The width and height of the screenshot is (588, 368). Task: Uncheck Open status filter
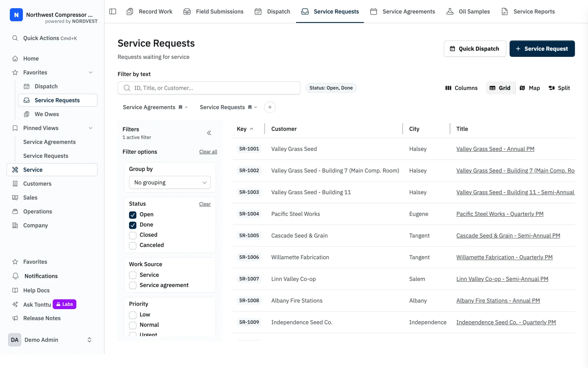133,215
